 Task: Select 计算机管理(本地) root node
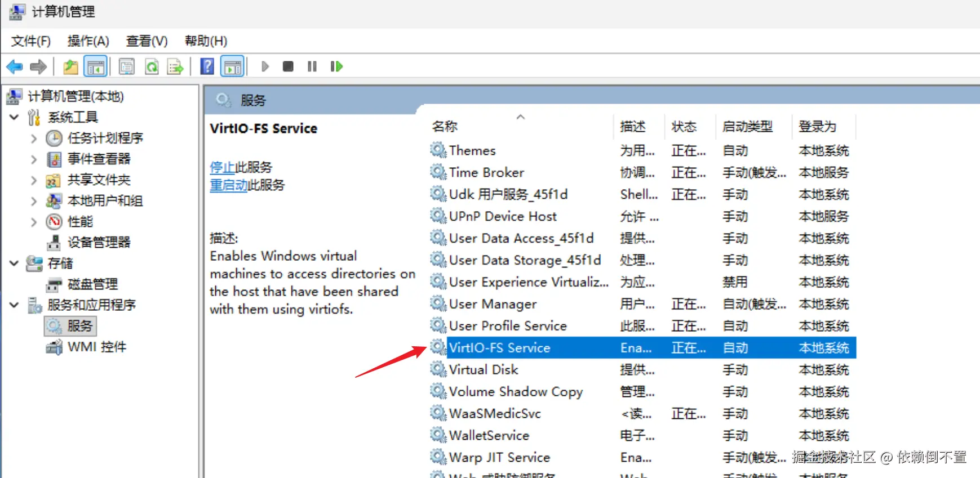click(x=76, y=97)
